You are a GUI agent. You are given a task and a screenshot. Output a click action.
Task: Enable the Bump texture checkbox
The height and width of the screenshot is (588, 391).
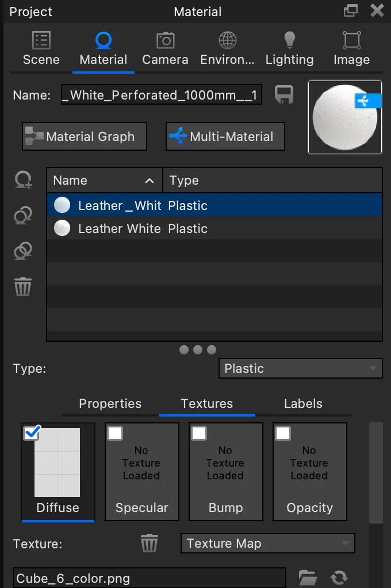[x=199, y=433]
